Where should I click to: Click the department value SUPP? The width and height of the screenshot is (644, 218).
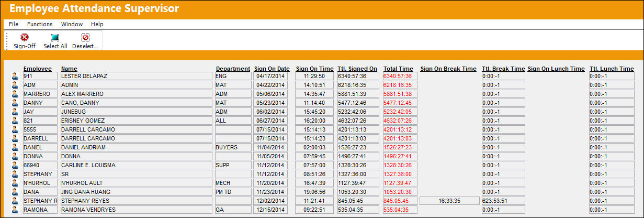(x=232, y=165)
